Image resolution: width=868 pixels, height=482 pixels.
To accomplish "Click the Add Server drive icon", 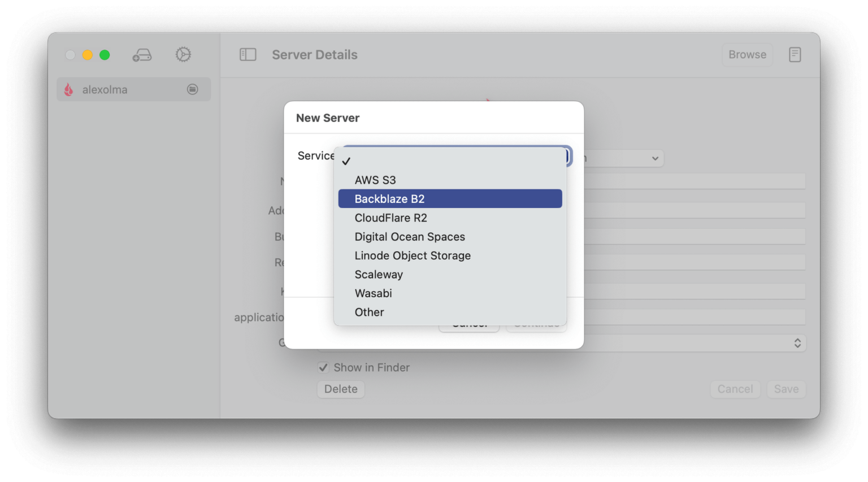I will point(142,54).
